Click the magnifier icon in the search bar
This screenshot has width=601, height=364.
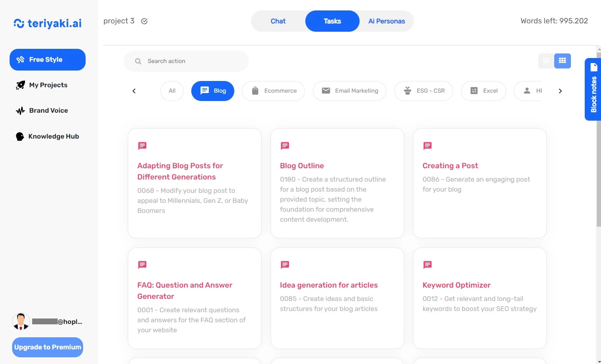click(x=138, y=61)
